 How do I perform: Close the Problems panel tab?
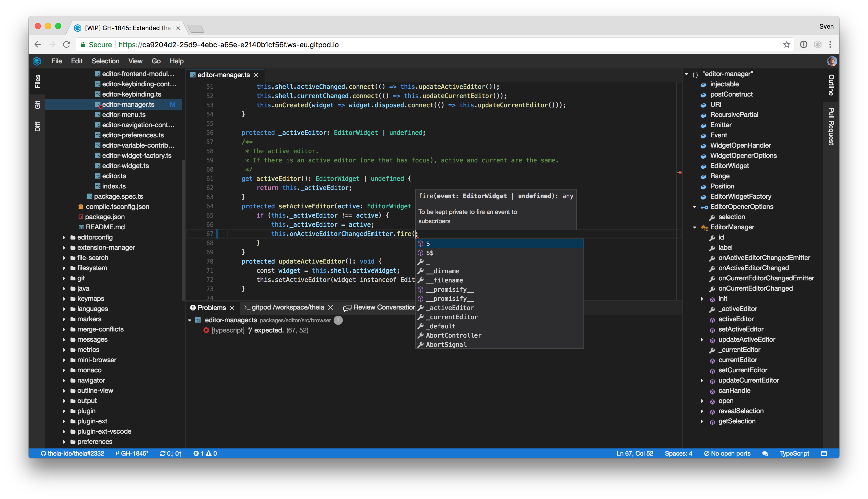pyautogui.click(x=232, y=308)
